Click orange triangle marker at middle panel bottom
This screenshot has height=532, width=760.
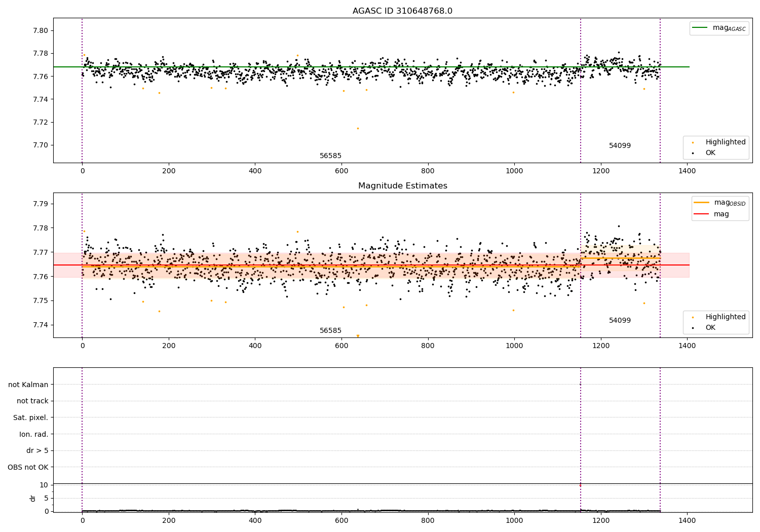pos(358,336)
